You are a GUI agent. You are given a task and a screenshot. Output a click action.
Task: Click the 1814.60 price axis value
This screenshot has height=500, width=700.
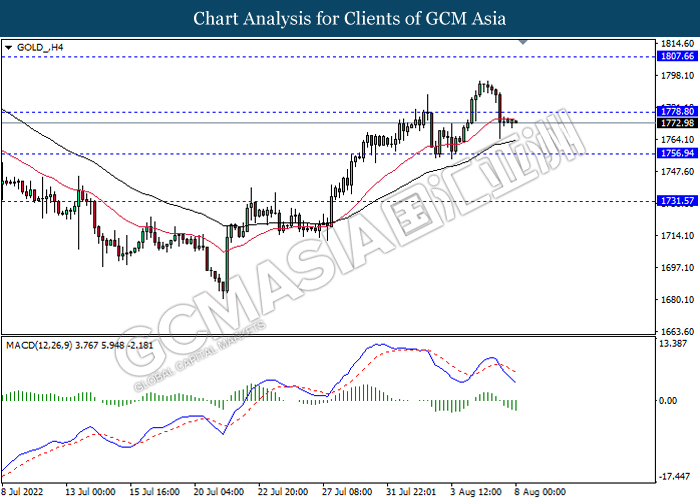(677, 44)
